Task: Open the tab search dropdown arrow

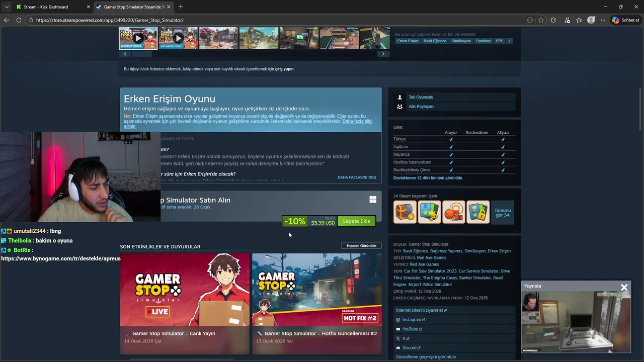Action: coord(7,7)
